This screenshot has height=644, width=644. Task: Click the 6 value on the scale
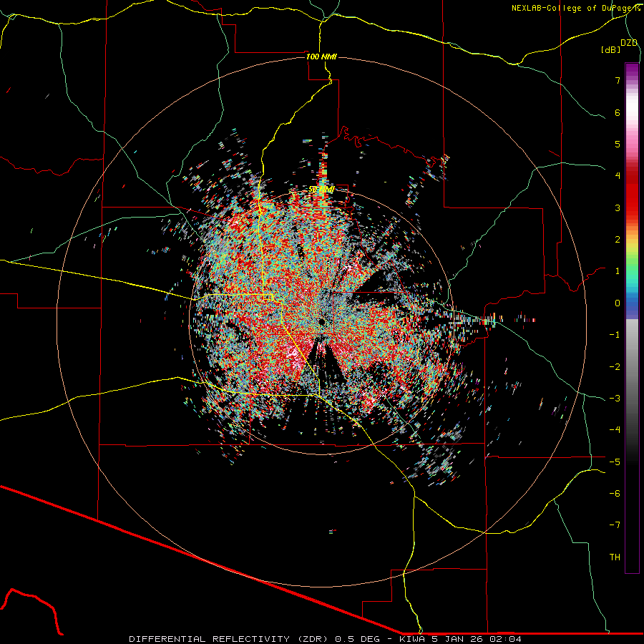point(618,112)
